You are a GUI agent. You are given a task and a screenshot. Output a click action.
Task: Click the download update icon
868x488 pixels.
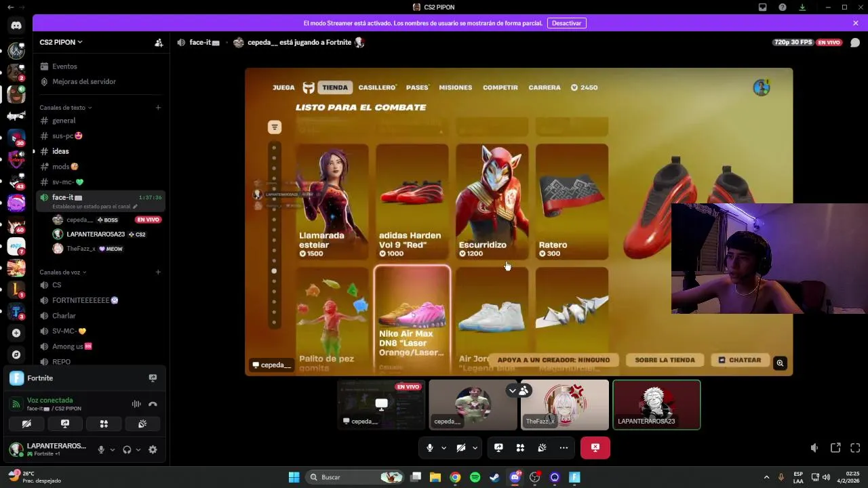click(x=802, y=7)
